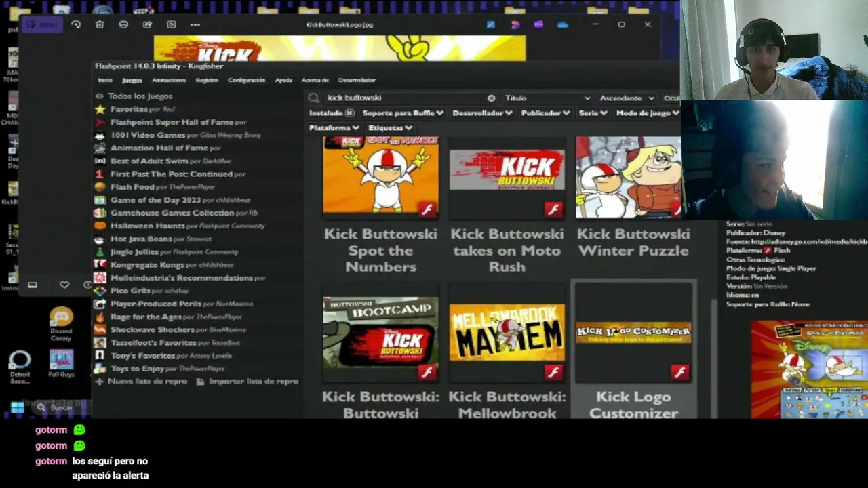Open the Discord Canary desktop shortcut
Screen dimensions: 868x488
(61, 324)
